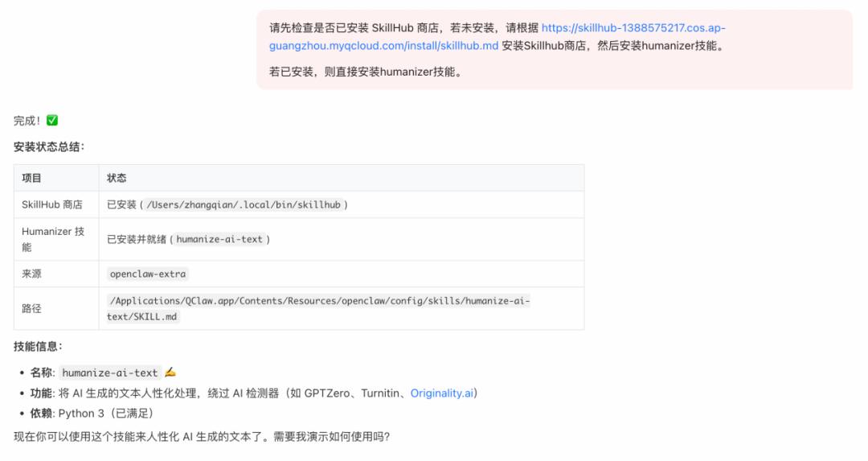Image resolution: width=868 pixels, height=461 pixels.
Task: Click the 路径 row label
Action: tap(32, 308)
